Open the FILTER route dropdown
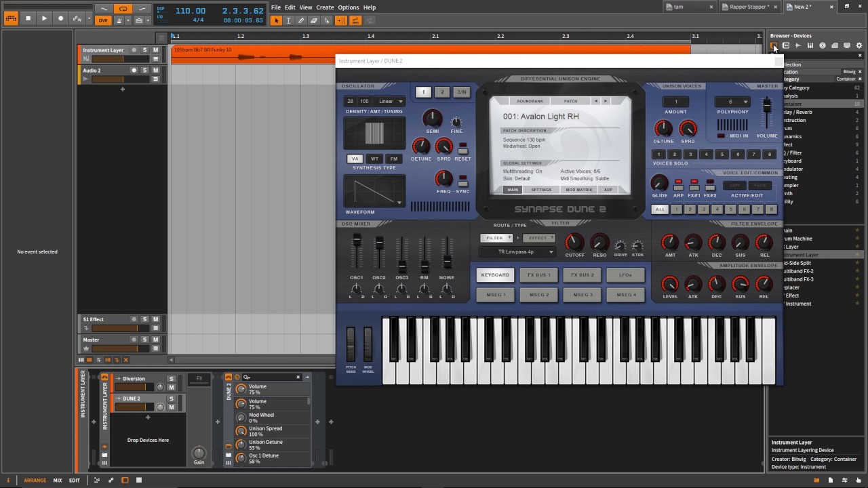Screen dimensions: 868x488 coord(496,238)
